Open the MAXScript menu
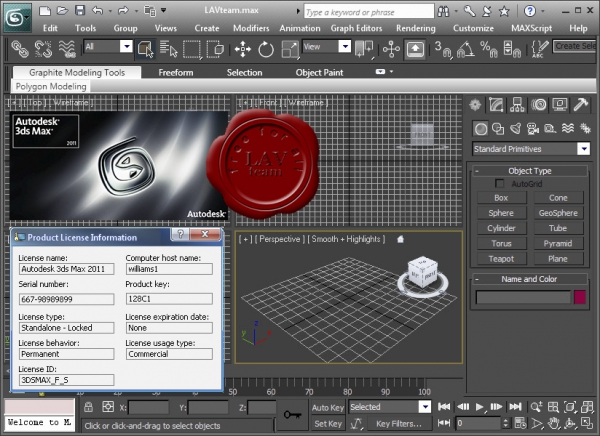The width and height of the screenshot is (600, 436). tap(532, 28)
